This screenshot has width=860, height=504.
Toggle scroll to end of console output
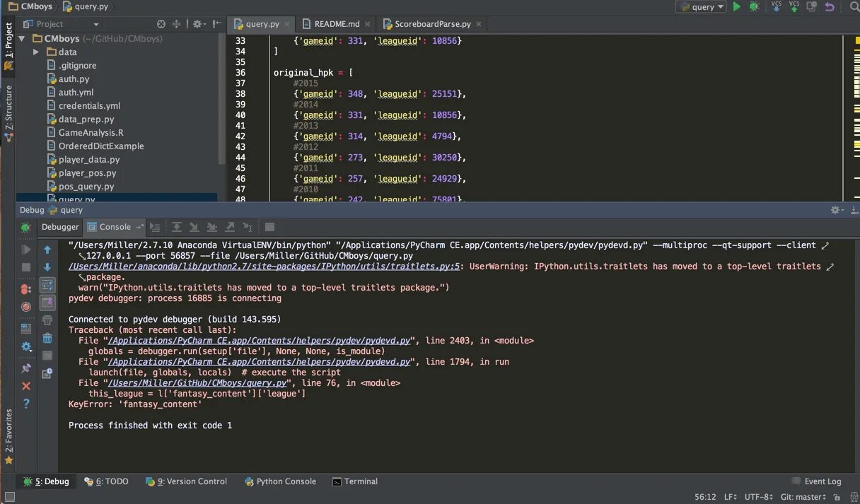click(x=47, y=303)
